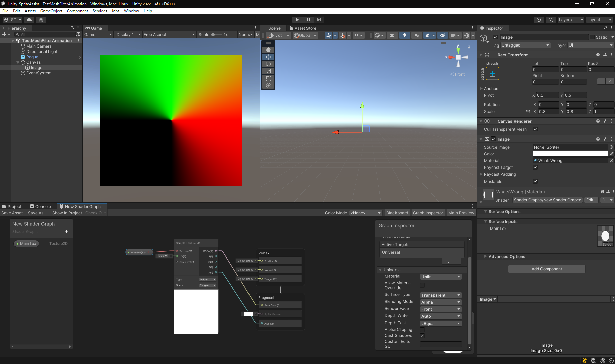Click Save Asset in Shader Graph
This screenshot has height=364, width=615.
(x=12, y=213)
